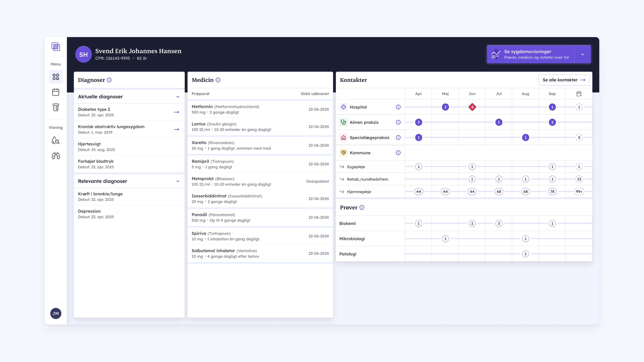
Task: Select the blood drop search view icon
Action: pos(56,140)
